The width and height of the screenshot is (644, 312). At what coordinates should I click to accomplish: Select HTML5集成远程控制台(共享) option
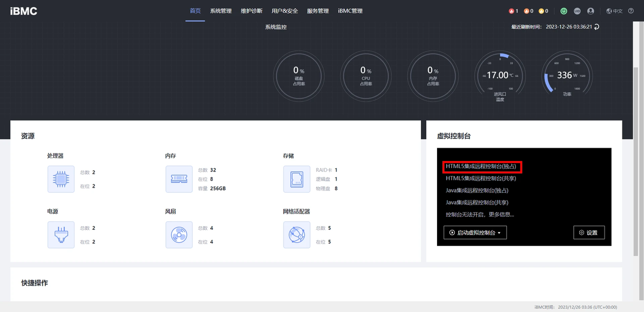pyautogui.click(x=481, y=178)
